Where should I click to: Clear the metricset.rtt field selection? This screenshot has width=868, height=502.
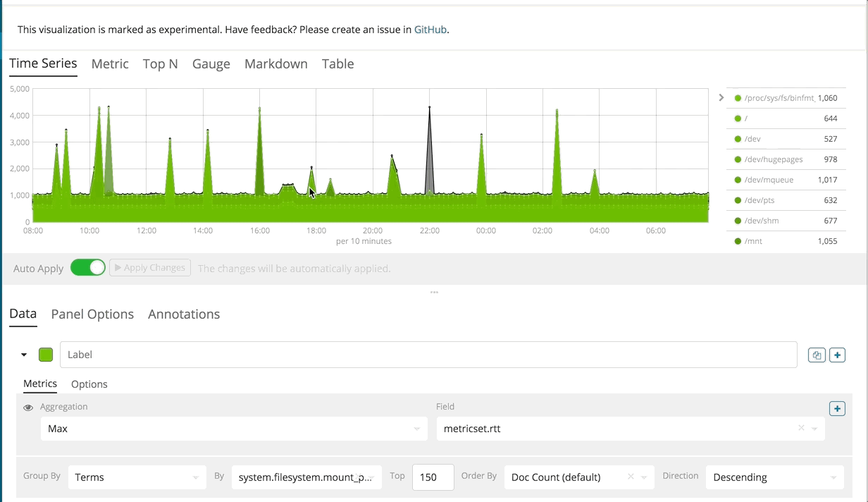click(x=801, y=428)
